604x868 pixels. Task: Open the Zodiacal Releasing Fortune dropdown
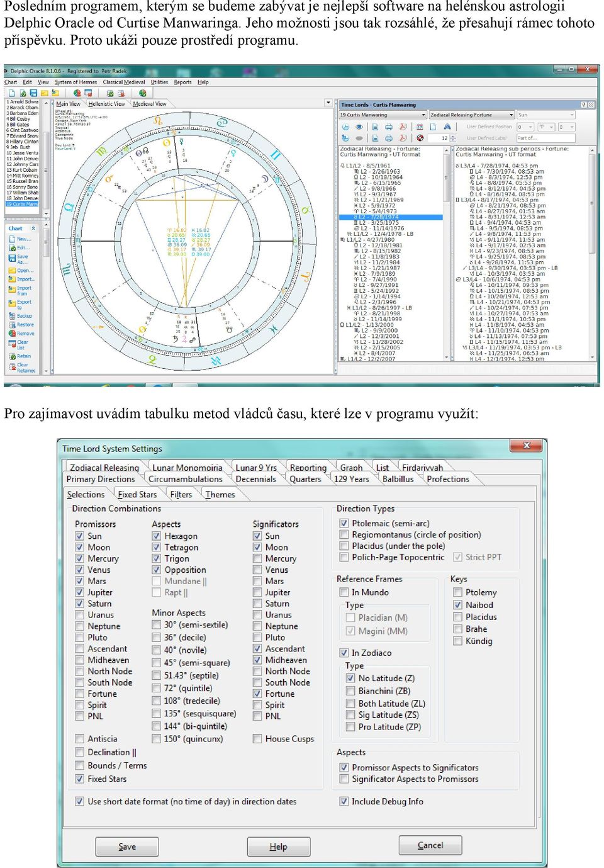click(x=472, y=115)
